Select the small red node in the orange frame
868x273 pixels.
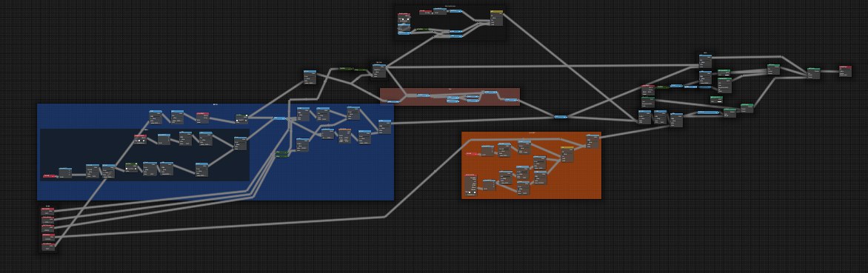click(x=471, y=153)
